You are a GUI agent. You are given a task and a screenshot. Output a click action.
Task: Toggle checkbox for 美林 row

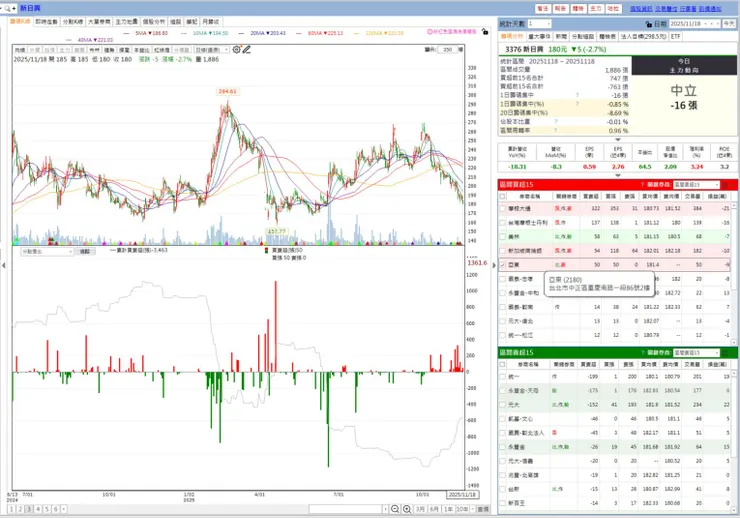pos(503,236)
